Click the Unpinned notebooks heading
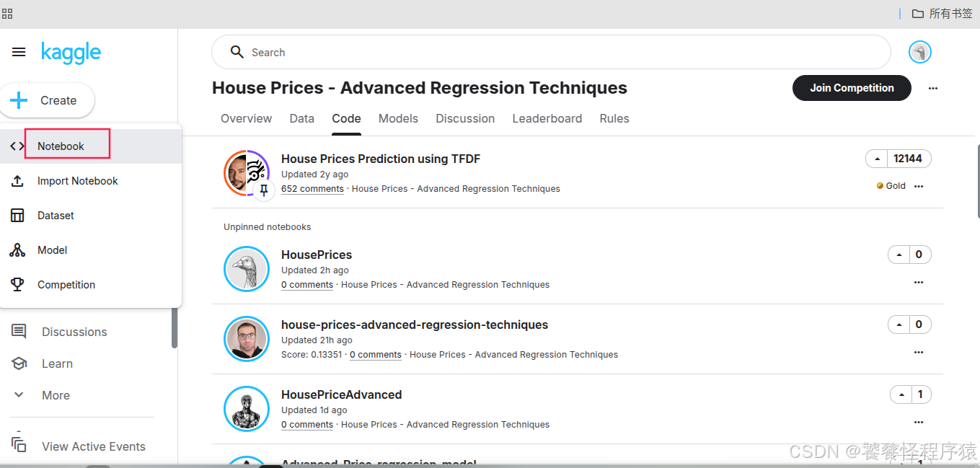980x468 pixels. (x=268, y=227)
